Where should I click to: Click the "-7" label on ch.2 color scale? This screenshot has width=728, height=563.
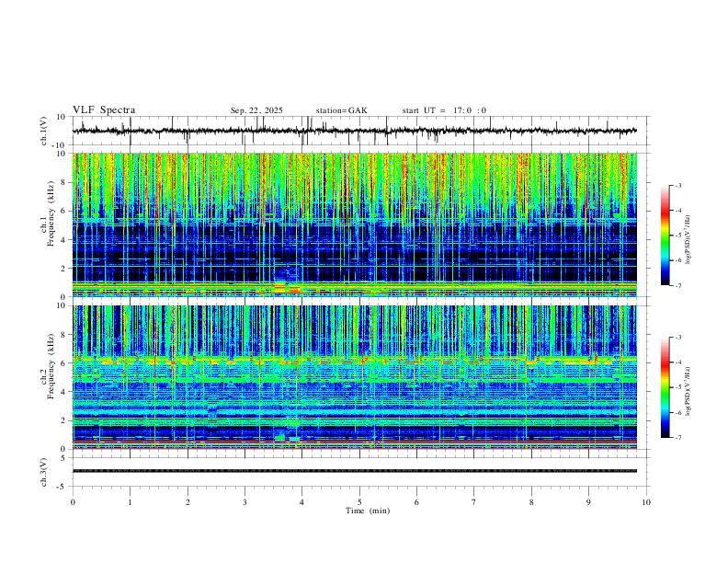click(x=678, y=438)
